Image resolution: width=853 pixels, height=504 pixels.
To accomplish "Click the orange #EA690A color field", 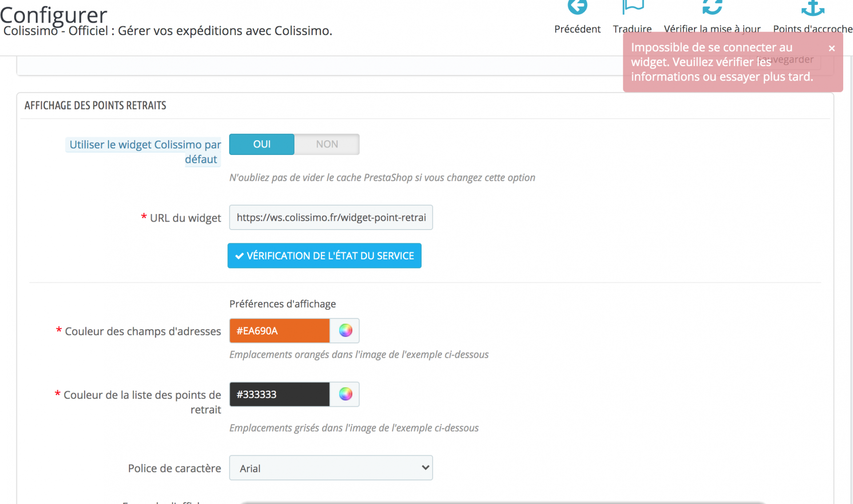I will point(279,331).
